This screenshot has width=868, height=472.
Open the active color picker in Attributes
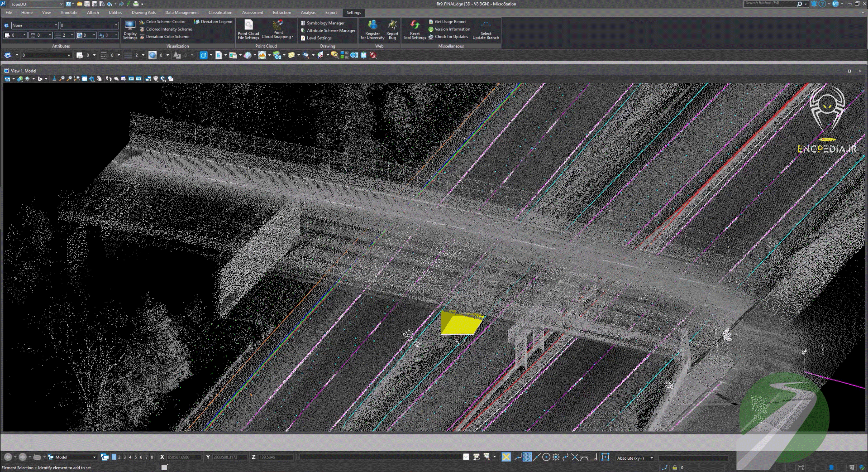[x=15, y=35]
